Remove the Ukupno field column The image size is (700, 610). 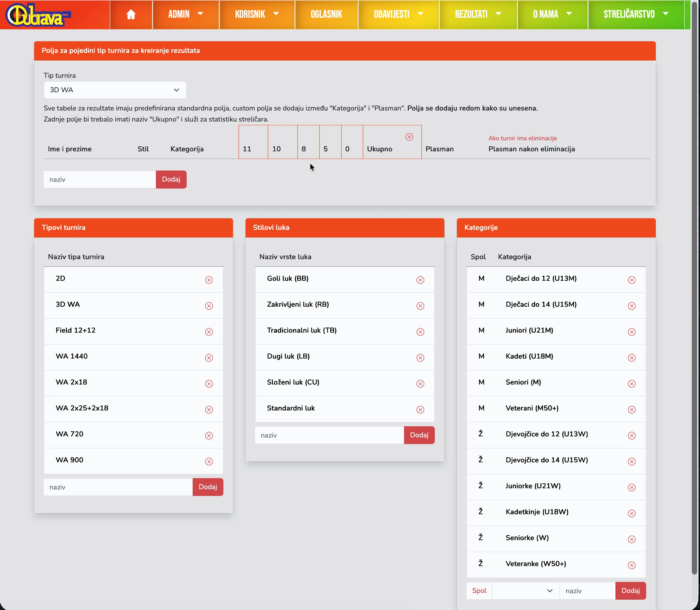click(x=409, y=137)
